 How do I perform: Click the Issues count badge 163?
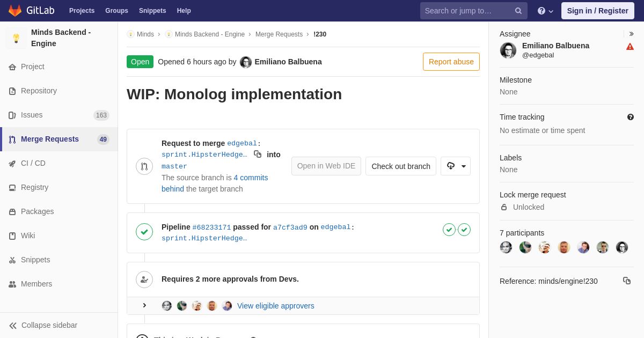(101, 115)
